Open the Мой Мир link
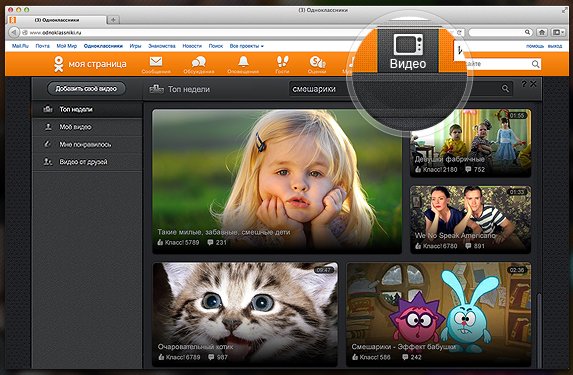The image size is (573, 375). 67,46
